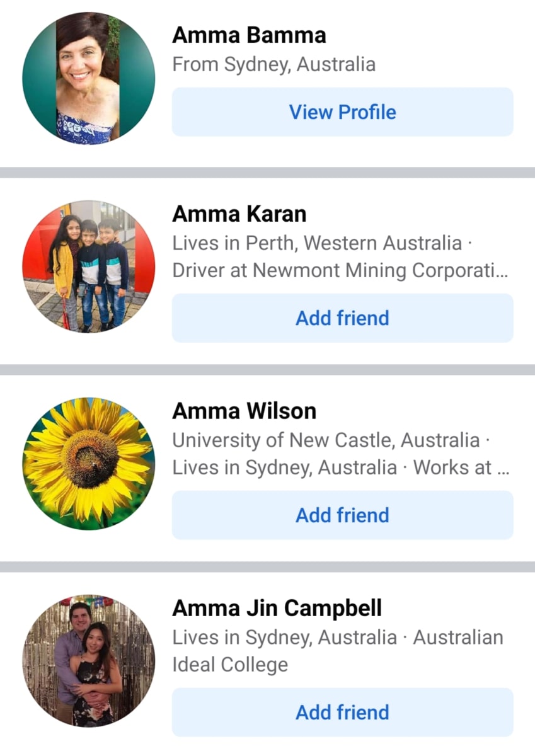
Task: Open the Amma Karan name link
Action: [x=239, y=214]
